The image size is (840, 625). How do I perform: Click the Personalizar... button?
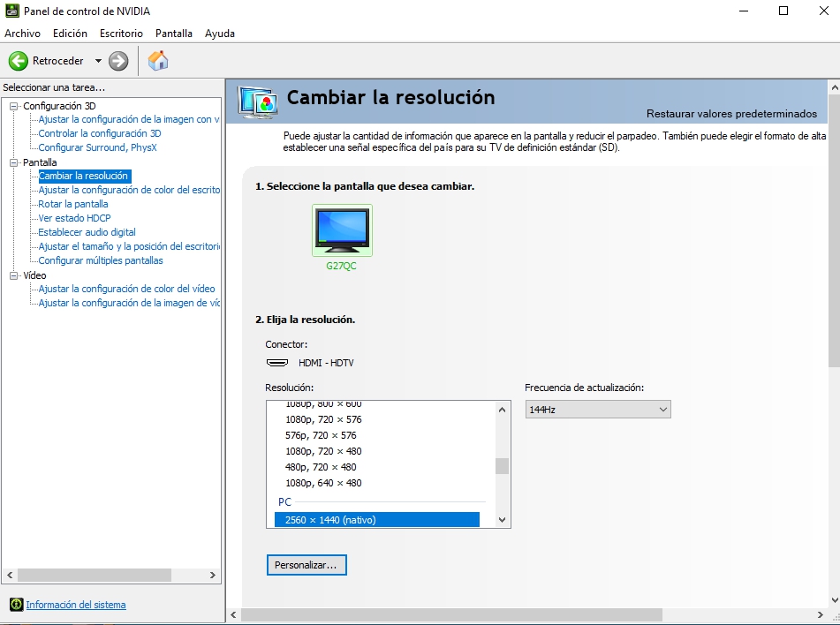point(306,565)
